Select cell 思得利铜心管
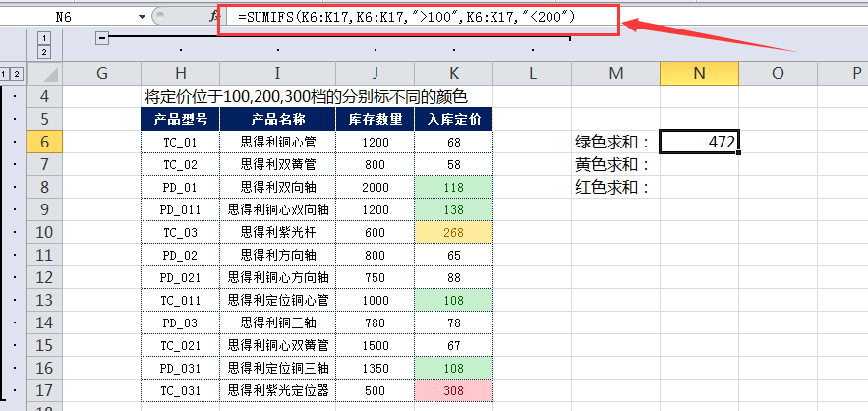The image size is (868, 411). 278,143
